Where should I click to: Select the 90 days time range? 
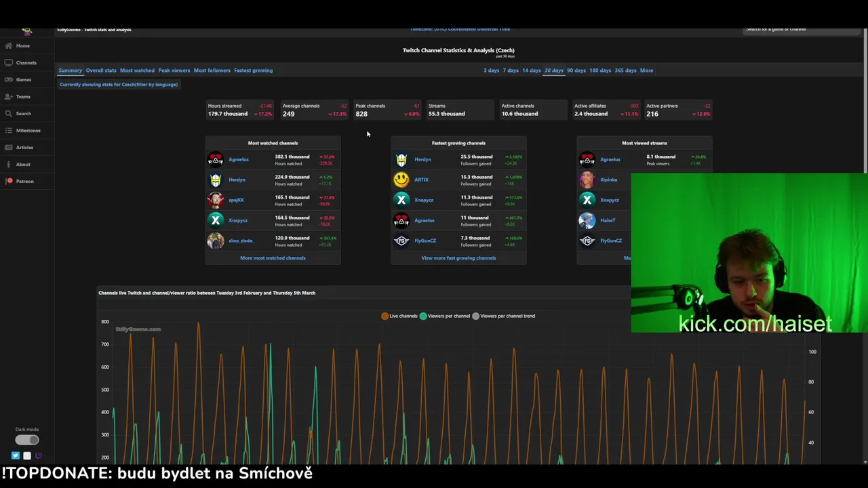click(576, 70)
